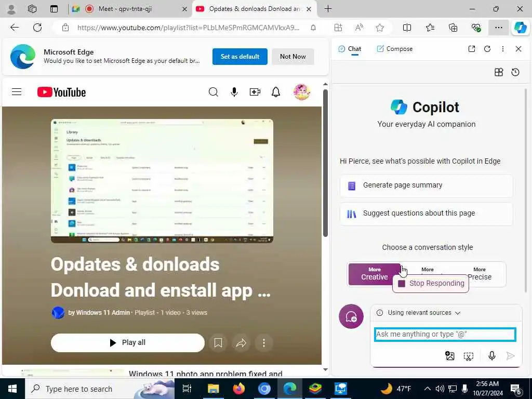Image resolution: width=532 pixels, height=399 pixels.
Task: Go to YouTube home logo
Action: 61,92
